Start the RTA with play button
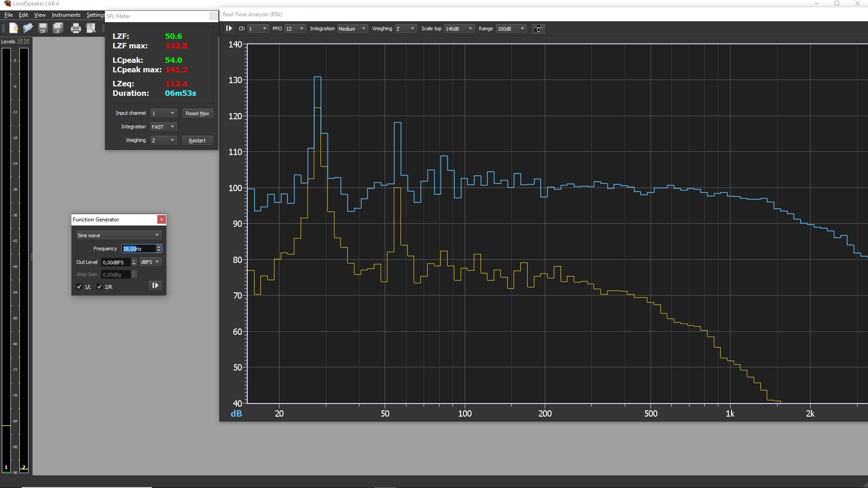Image resolution: width=868 pixels, height=488 pixels. pos(229,28)
